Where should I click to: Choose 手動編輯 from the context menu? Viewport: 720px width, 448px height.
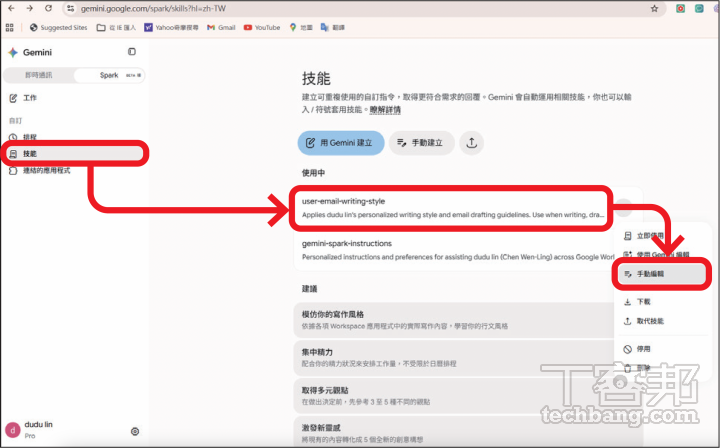[x=661, y=274]
